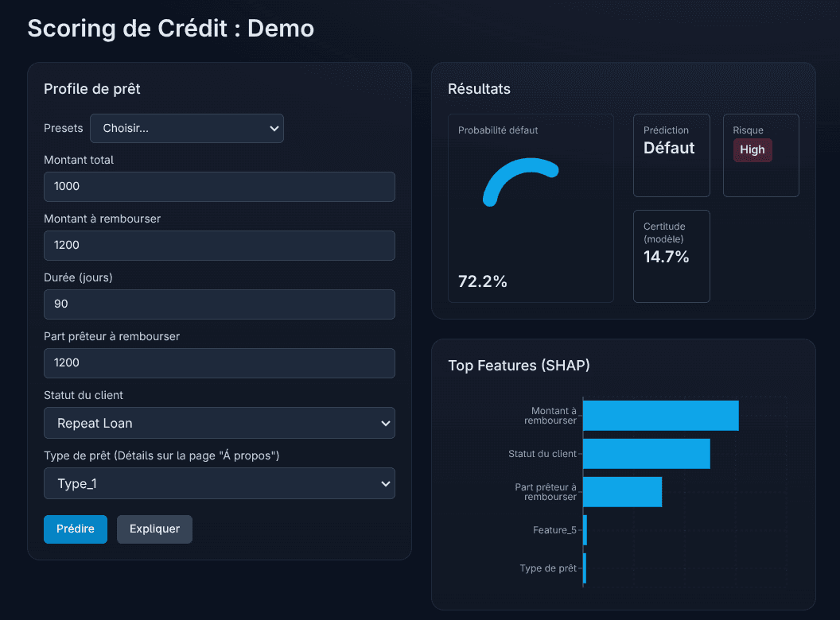Click the Prédiction Défaut card

[671, 155]
